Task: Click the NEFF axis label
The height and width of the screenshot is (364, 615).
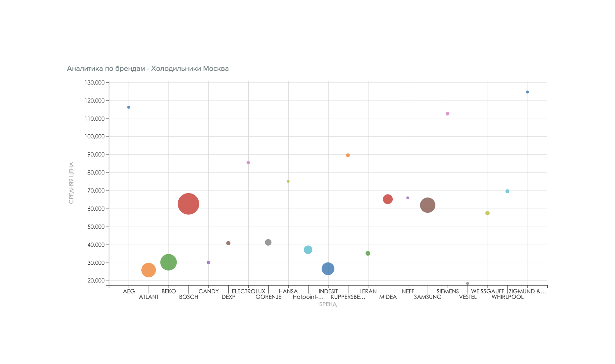Action: tap(408, 291)
